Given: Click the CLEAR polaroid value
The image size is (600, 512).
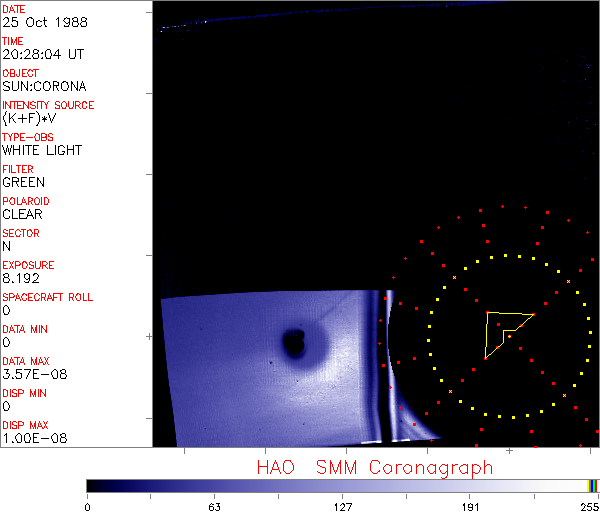Looking at the screenshot, I should (x=23, y=214).
